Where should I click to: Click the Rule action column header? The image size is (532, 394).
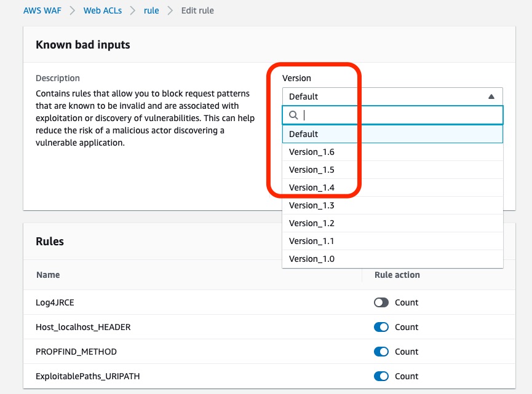(397, 275)
